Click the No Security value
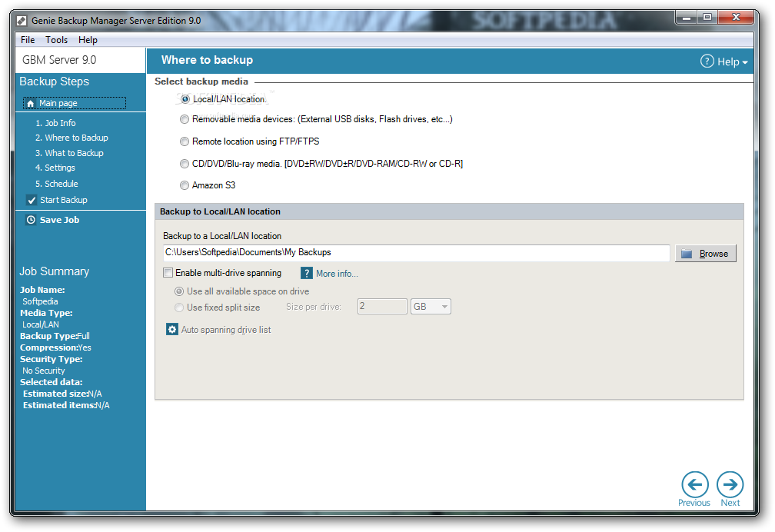 click(x=44, y=371)
